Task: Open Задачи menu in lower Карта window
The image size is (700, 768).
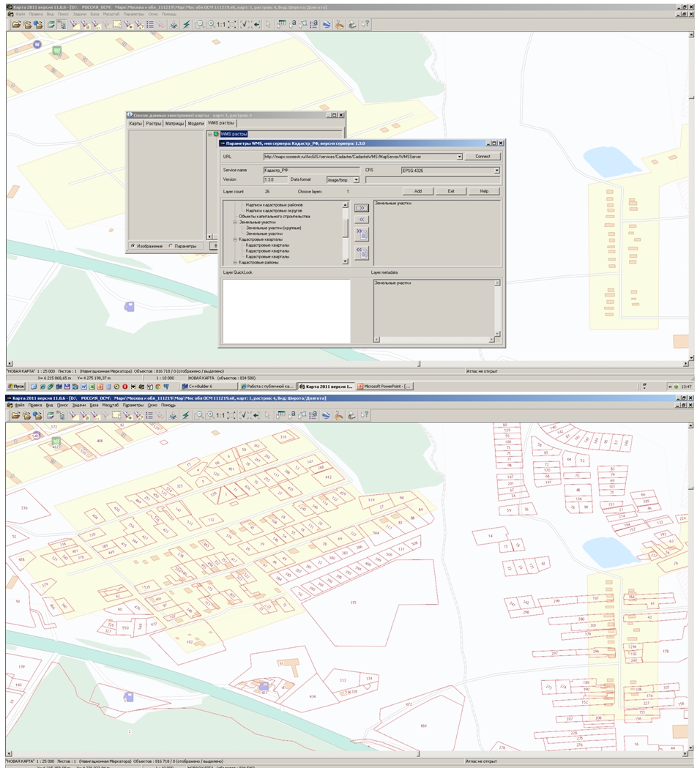Action: [x=79, y=405]
